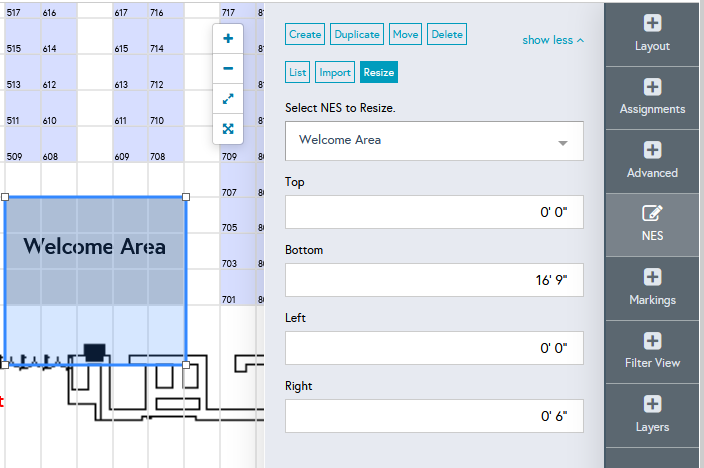
Task: Open the Advanced sidebar panel
Action: (652, 160)
